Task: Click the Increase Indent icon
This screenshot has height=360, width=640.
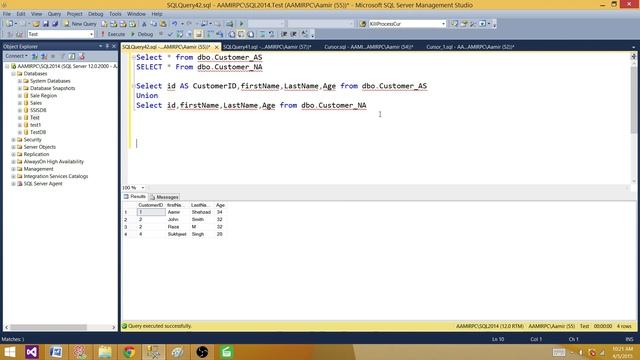Action: click(293, 34)
